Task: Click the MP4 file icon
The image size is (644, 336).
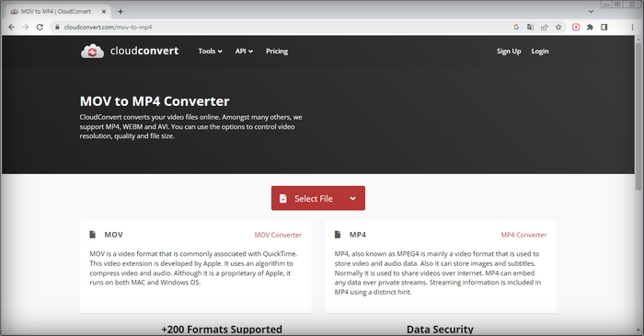Action: point(338,235)
